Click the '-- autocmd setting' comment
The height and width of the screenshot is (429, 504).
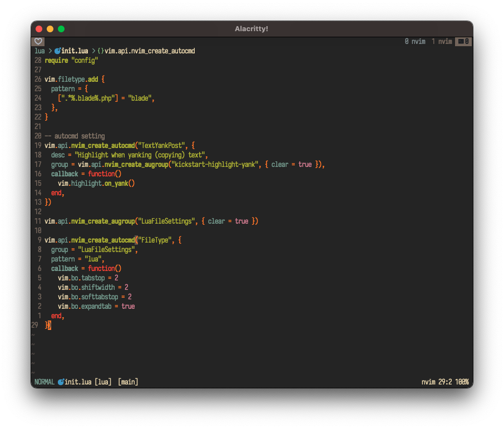coord(75,136)
